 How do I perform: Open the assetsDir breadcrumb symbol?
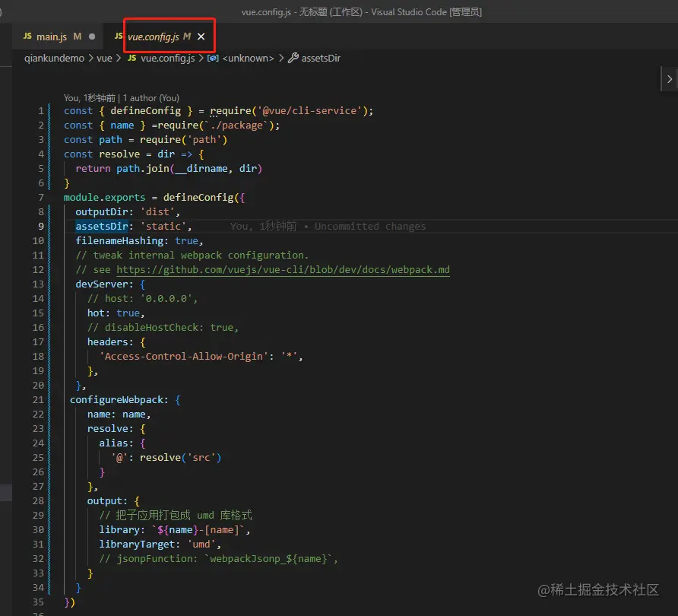coord(321,59)
